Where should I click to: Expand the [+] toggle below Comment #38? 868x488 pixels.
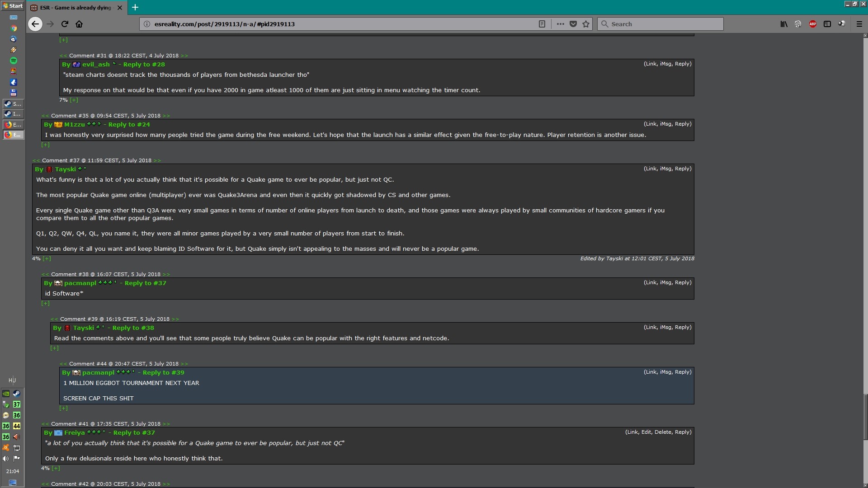pos(45,303)
